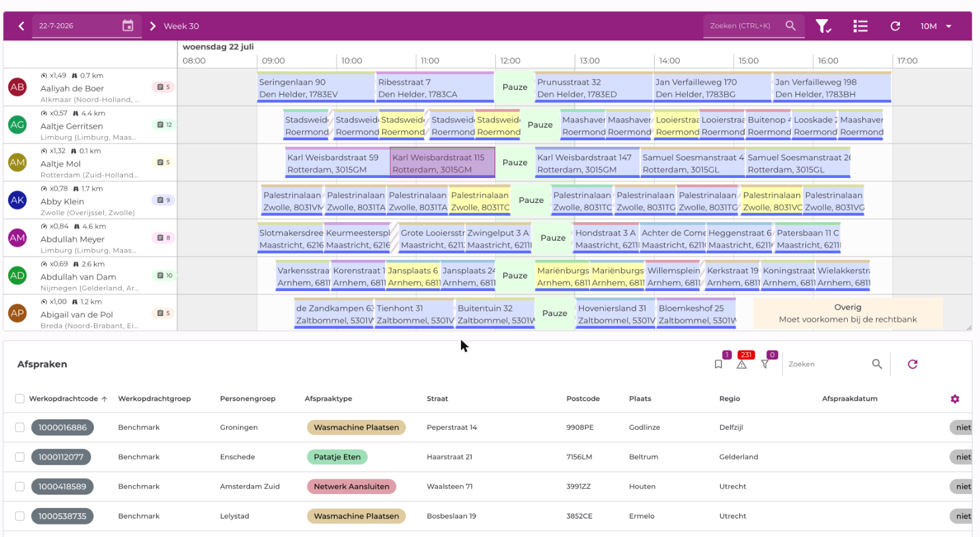Click Abdullah van Dam's AD avatar

18,275
